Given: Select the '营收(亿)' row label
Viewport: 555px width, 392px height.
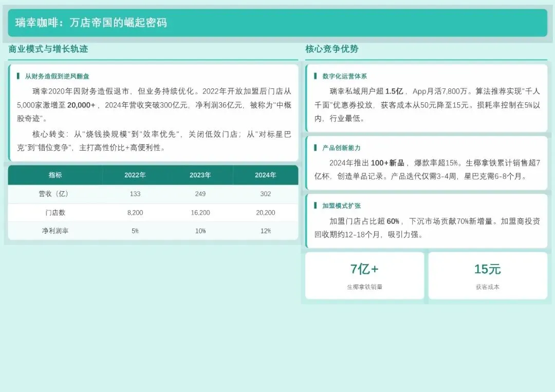Looking at the screenshot, I should point(53,194).
